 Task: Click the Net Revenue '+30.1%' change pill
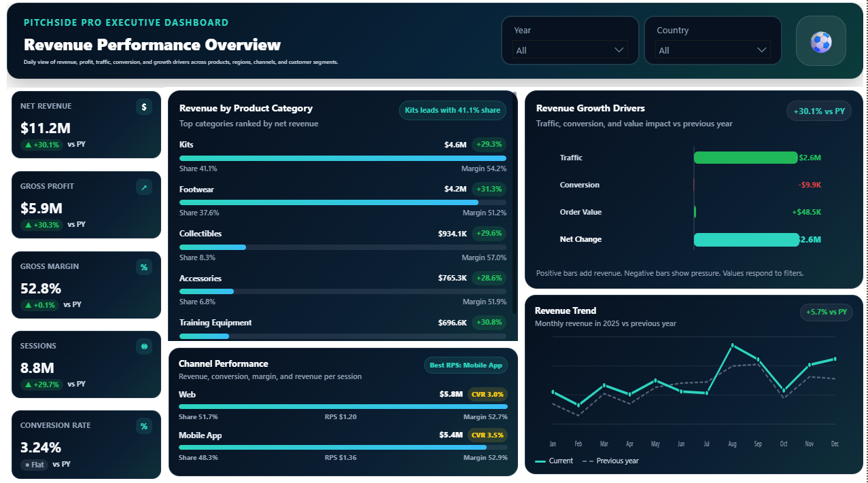pyautogui.click(x=41, y=145)
